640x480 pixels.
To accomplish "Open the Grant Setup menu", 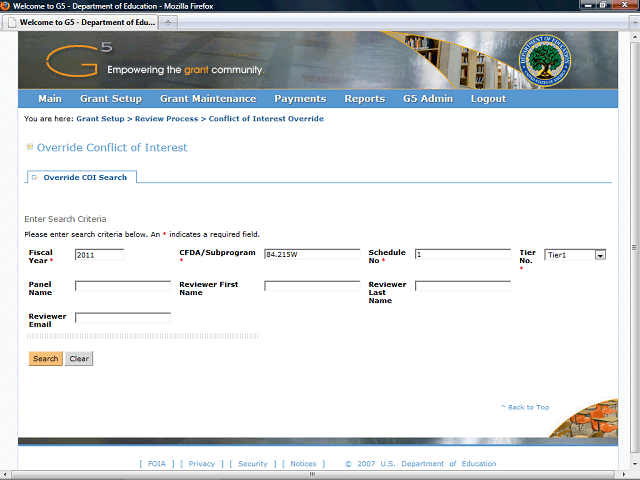I will pos(111,99).
